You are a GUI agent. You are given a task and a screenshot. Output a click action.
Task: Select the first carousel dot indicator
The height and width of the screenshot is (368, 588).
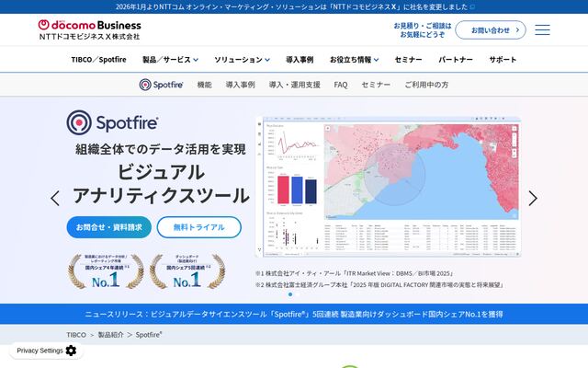(x=290, y=294)
